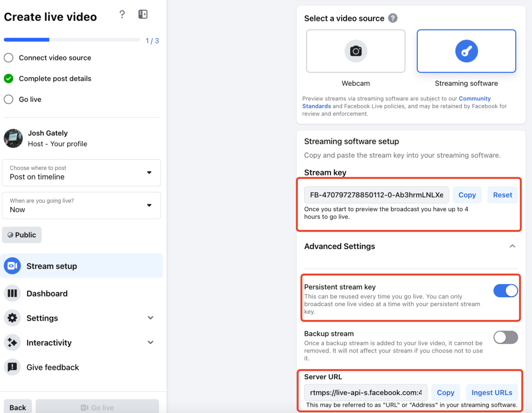Select the stream key text field
This screenshot has width=532, height=413.
click(x=376, y=194)
